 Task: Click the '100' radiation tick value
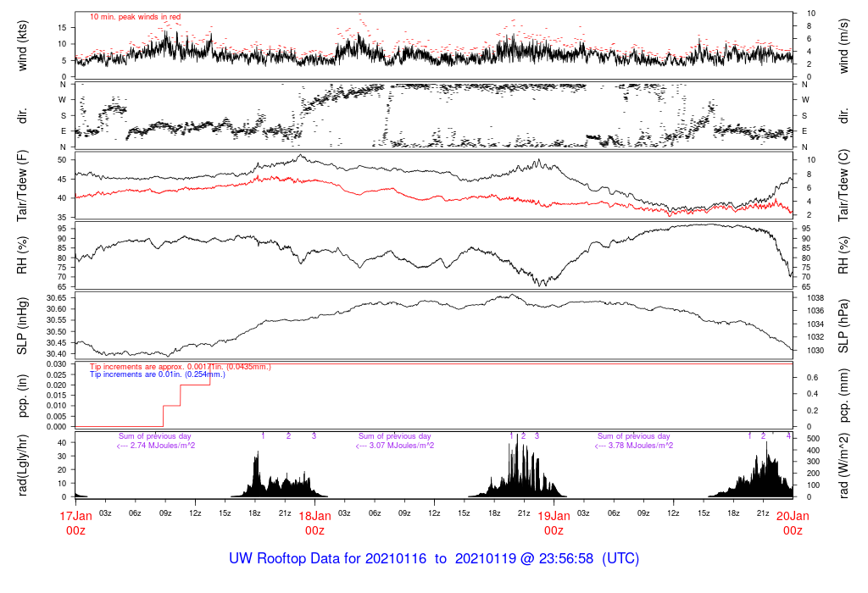click(813, 485)
